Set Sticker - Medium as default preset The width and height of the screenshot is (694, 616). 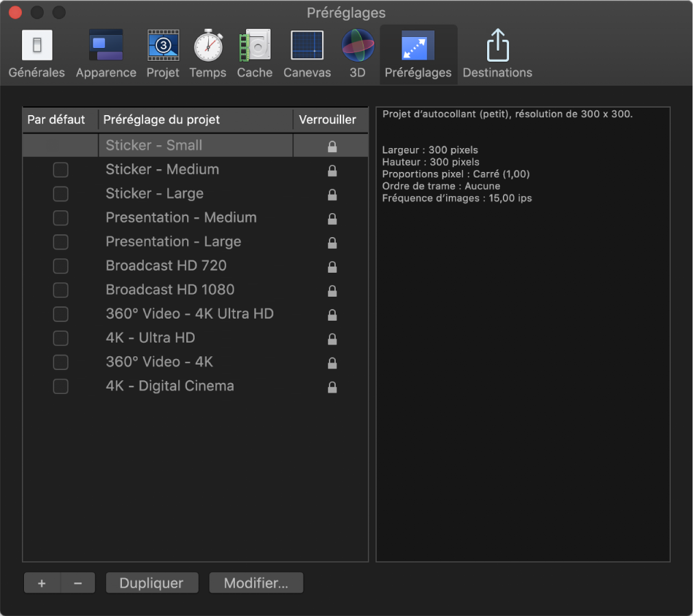pyautogui.click(x=61, y=170)
